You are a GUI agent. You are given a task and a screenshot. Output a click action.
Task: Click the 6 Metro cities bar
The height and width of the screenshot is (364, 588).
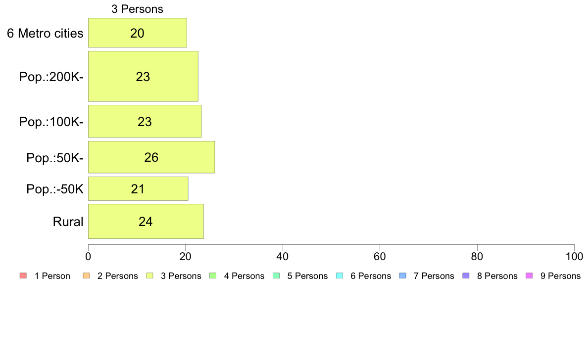(x=137, y=33)
